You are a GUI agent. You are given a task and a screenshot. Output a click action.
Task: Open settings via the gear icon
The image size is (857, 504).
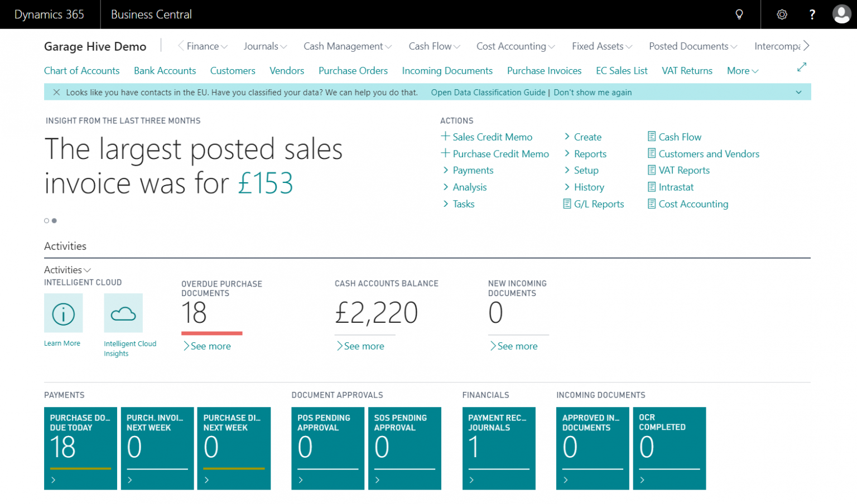pos(782,14)
